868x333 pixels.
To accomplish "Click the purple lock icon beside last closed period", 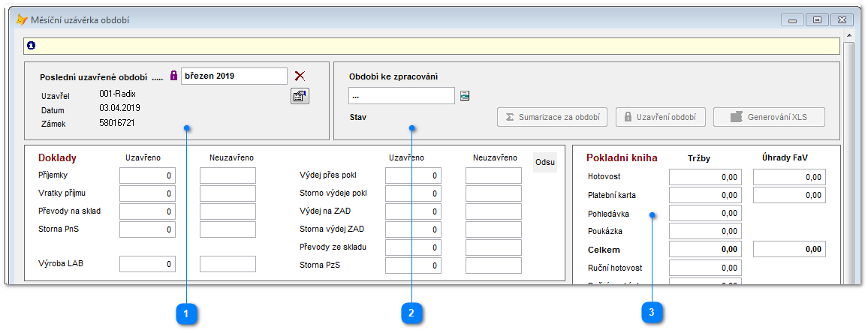I will [x=173, y=76].
